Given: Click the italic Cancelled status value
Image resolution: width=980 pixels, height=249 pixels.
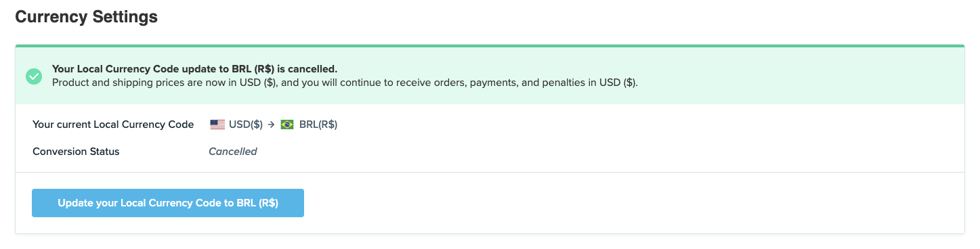Looking at the screenshot, I should pos(233,152).
